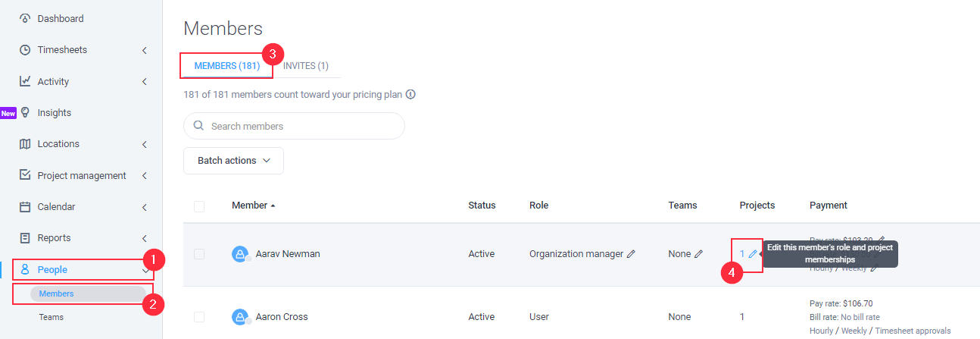Screen dimensions: 980x339
Task: Switch to the Invites (1) tab
Action: [306, 66]
